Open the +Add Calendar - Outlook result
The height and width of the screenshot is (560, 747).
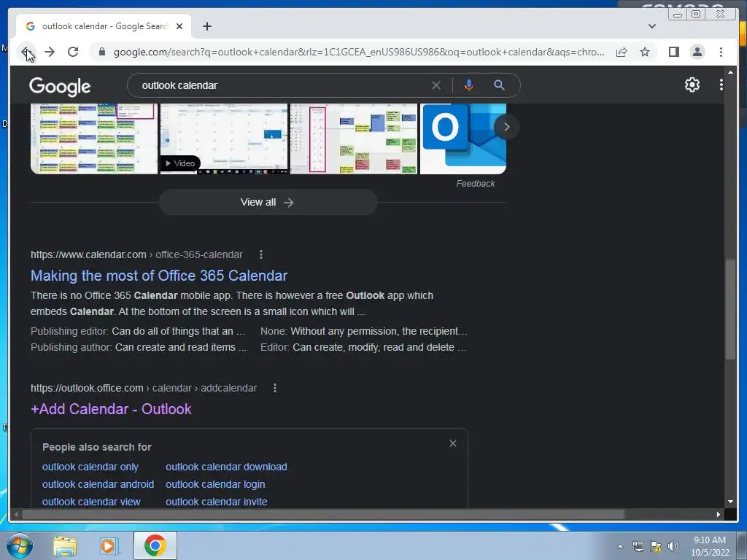pos(111,409)
